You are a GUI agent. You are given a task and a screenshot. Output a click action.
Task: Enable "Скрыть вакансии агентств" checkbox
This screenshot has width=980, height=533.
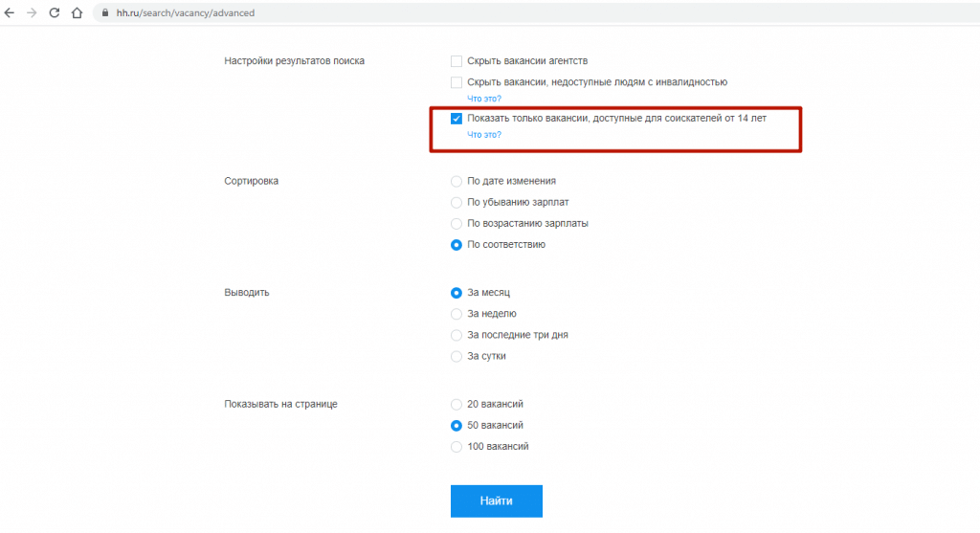click(457, 61)
